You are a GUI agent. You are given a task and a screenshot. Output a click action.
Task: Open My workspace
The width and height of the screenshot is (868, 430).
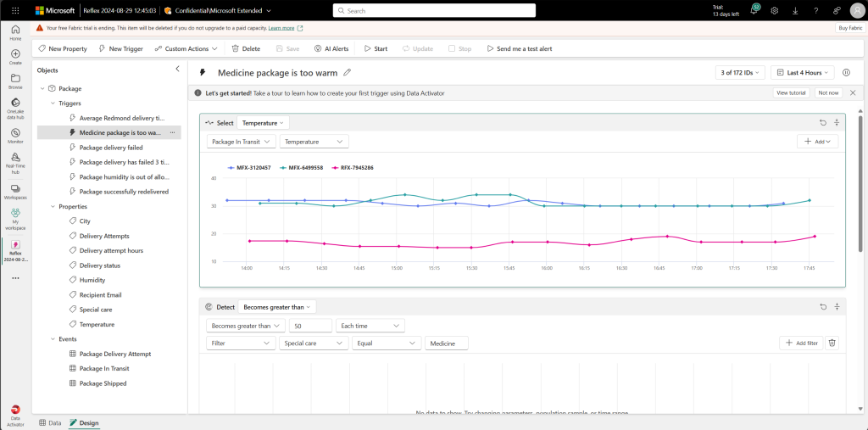point(15,220)
